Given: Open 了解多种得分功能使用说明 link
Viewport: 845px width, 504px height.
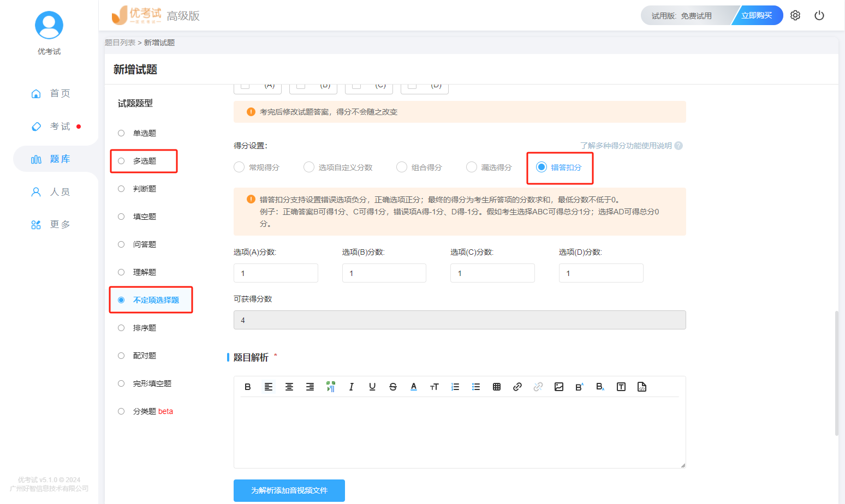Looking at the screenshot, I should pos(626,146).
